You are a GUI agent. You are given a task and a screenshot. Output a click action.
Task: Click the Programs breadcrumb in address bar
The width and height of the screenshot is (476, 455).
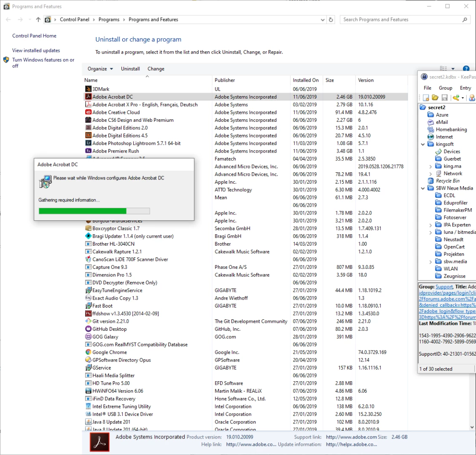[x=109, y=19]
